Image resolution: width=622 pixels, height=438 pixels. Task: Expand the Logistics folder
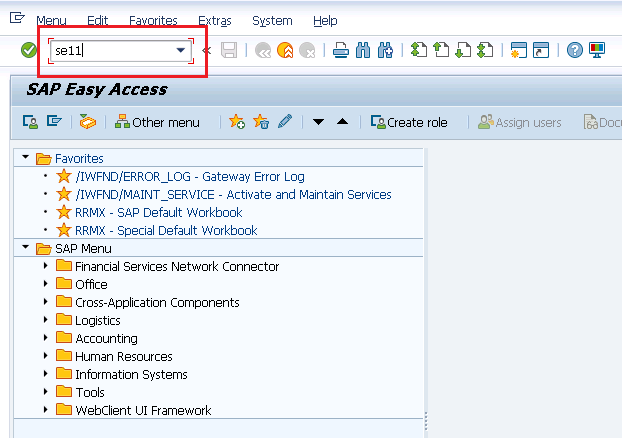pos(46,320)
